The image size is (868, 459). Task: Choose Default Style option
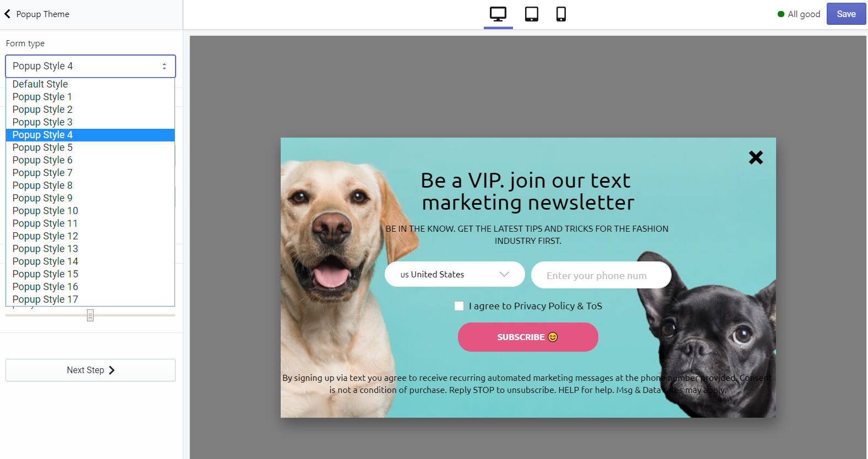coord(90,84)
